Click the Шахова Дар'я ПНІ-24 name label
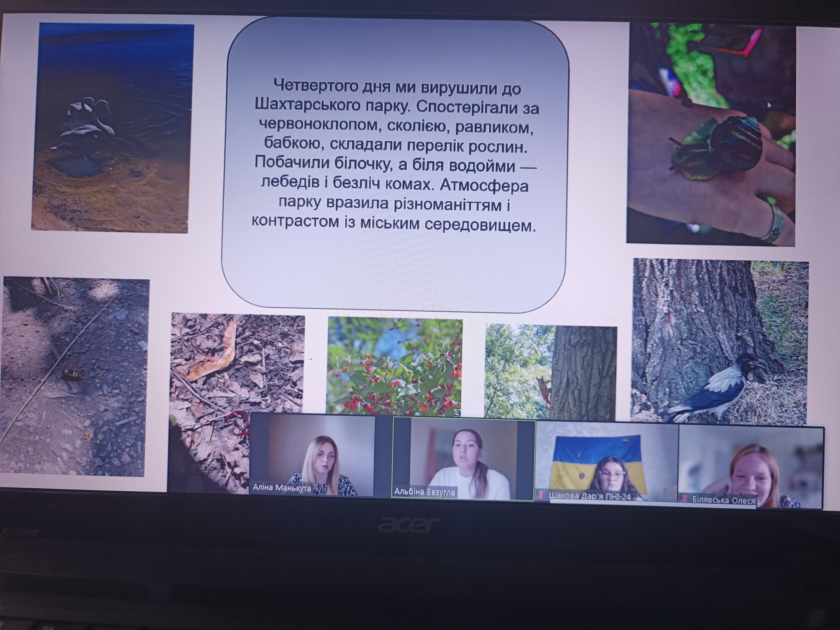The image size is (840, 630). pos(589,496)
